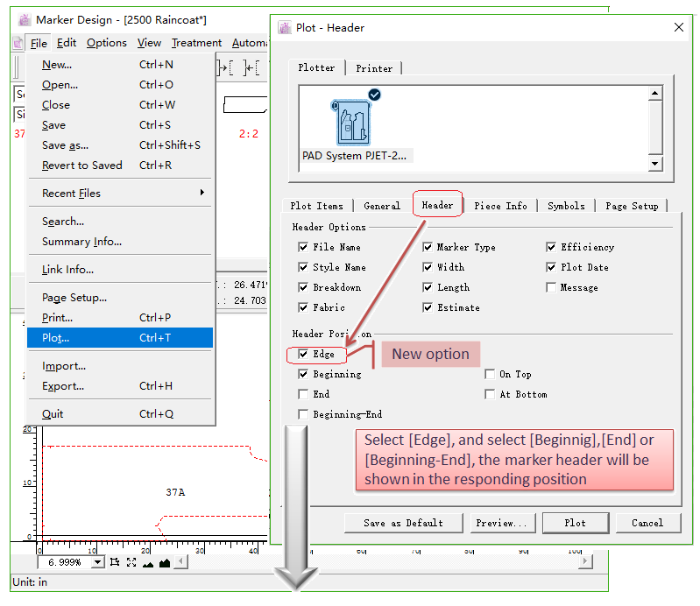
Task: Click the Save as Default button
Action: click(404, 523)
